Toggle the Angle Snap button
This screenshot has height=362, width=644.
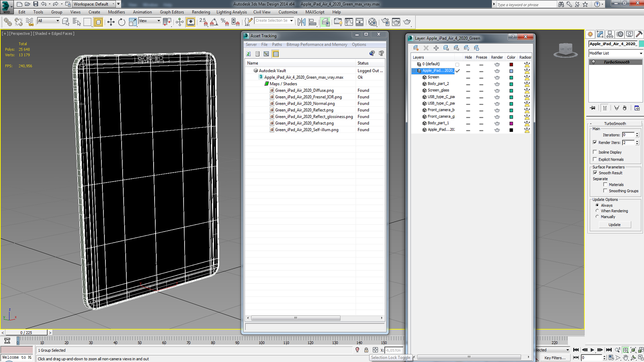[x=214, y=22]
